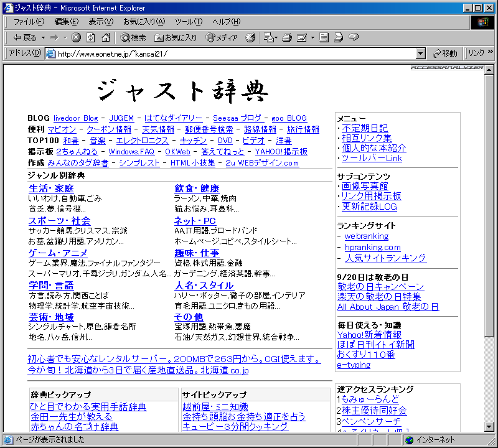498x448 pixels.
Task: Open the Search (検索) toolbar pane
Action: (x=133, y=38)
